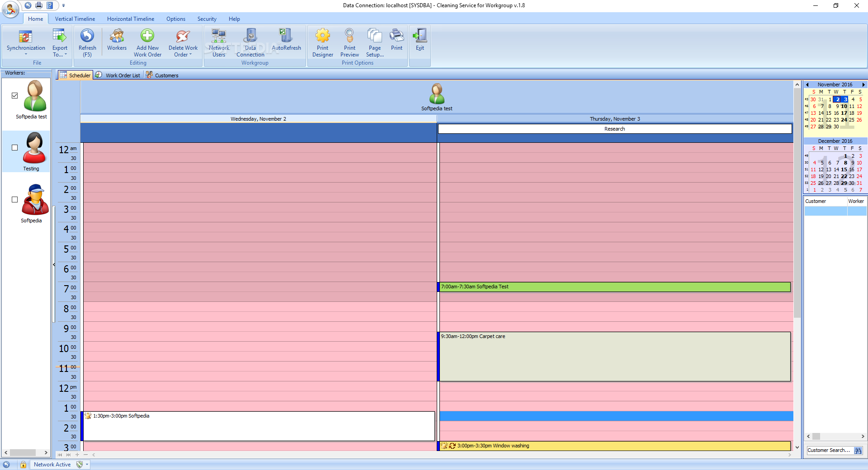Expand the Delete Work Order dropdown arrow
This screenshot has height=470, width=868.
[x=190, y=55]
